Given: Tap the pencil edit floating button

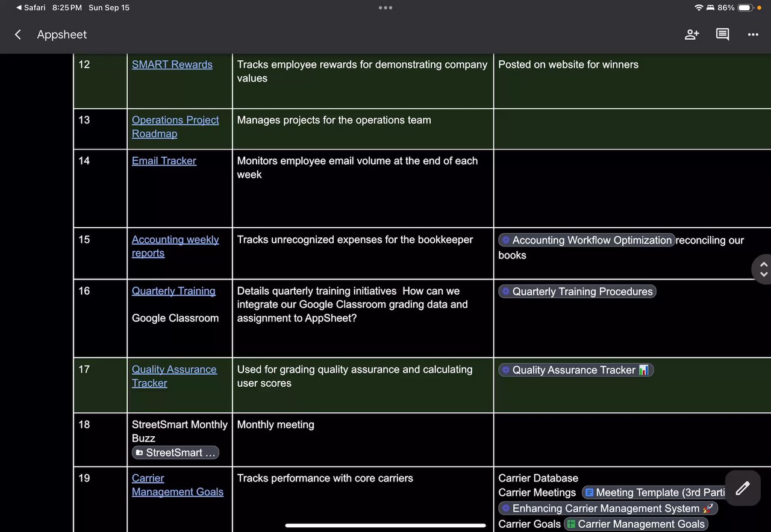Looking at the screenshot, I should (x=743, y=488).
